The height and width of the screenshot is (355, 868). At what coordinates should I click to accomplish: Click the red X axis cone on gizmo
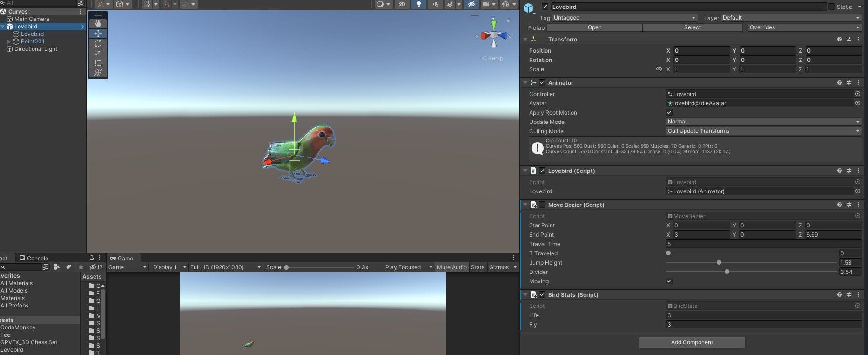coord(485,35)
